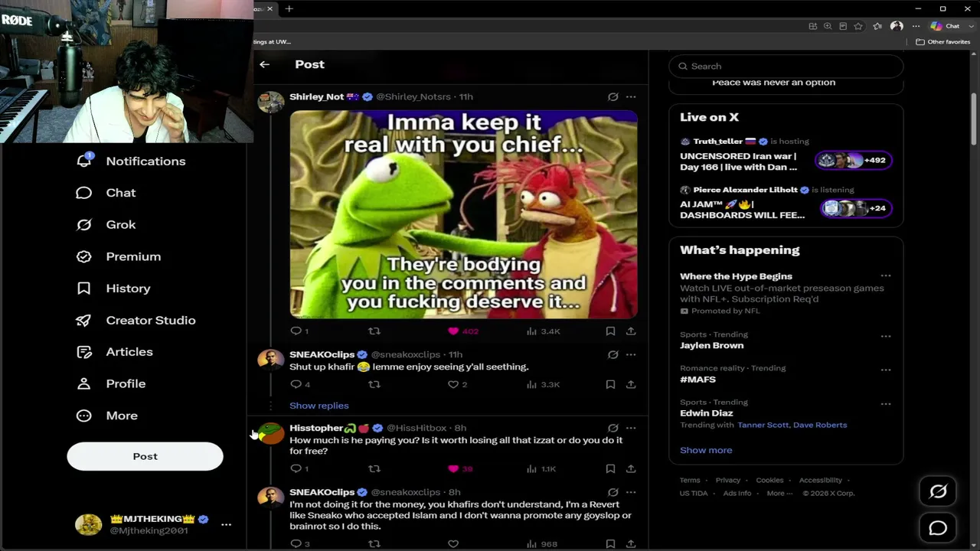Image resolution: width=980 pixels, height=551 pixels.
Task: Open MJTHEKING account options menu
Action: coord(226,524)
